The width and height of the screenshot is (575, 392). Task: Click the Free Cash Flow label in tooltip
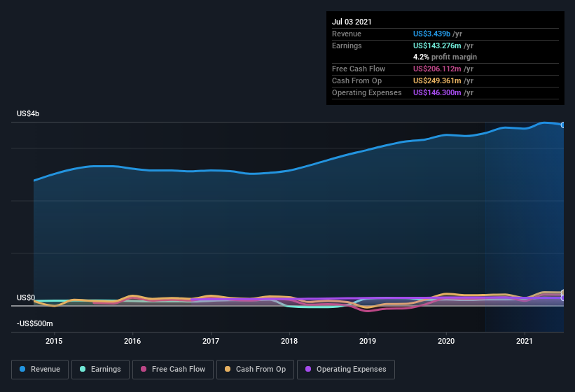click(x=359, y=69)
